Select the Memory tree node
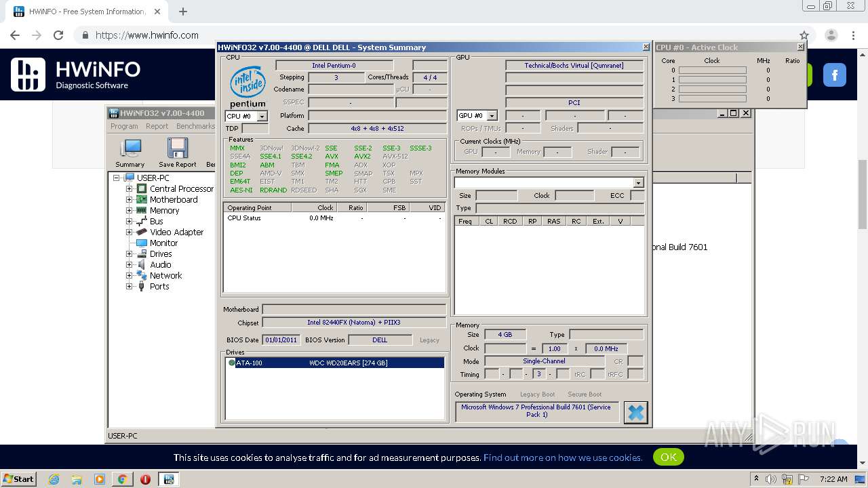868x488 pixels. click(164, 210)
